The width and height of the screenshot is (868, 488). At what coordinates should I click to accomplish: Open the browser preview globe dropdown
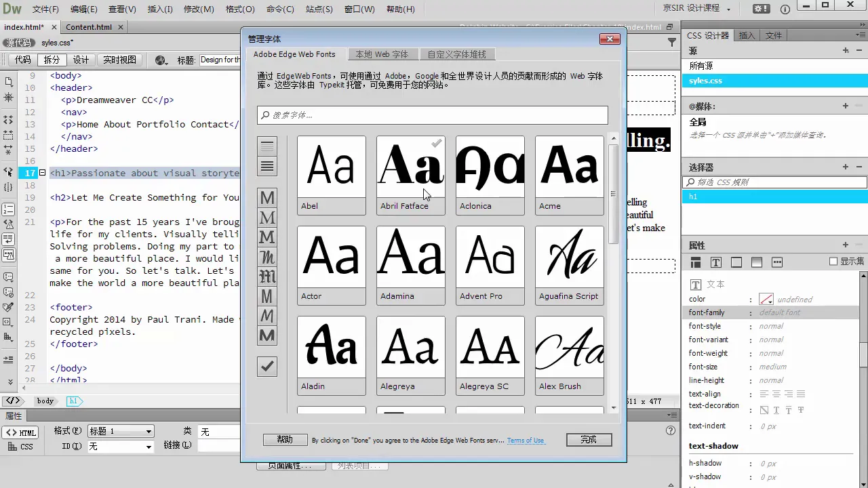click(x=161, y=60)
